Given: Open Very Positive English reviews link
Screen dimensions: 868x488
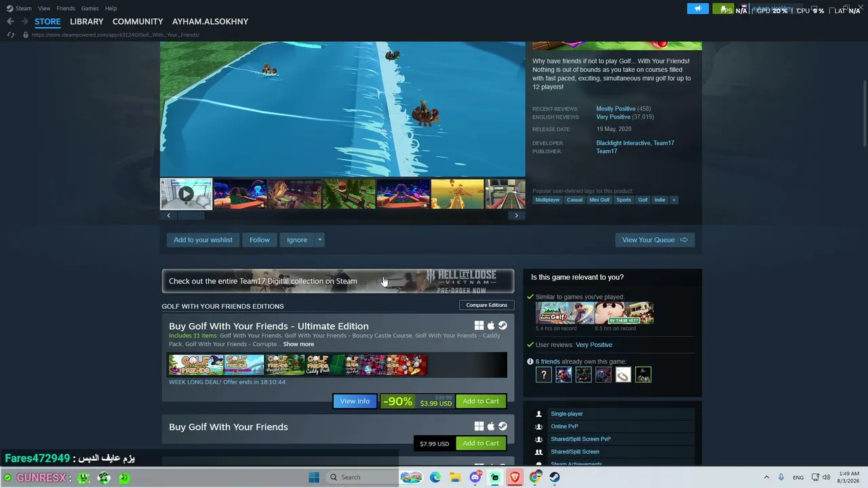Looking at the screenshot, I should tap(613, 117).
